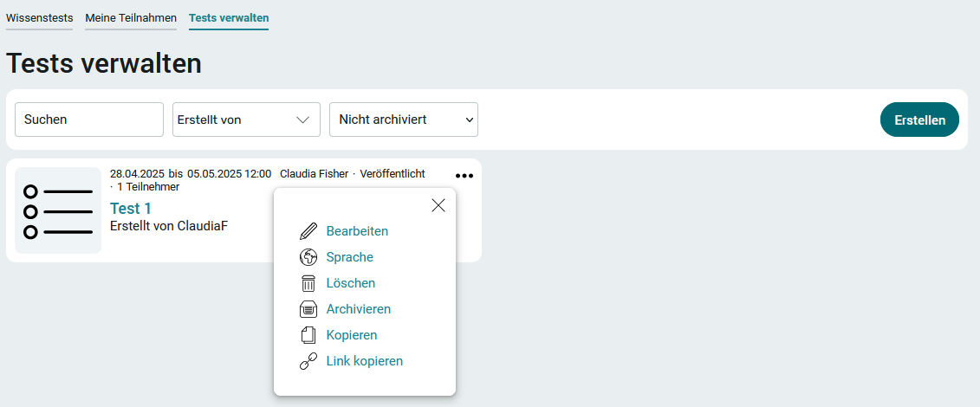Click the chain link icon in the menu
This screenshot has height=407, width=980.
point(308,361)
